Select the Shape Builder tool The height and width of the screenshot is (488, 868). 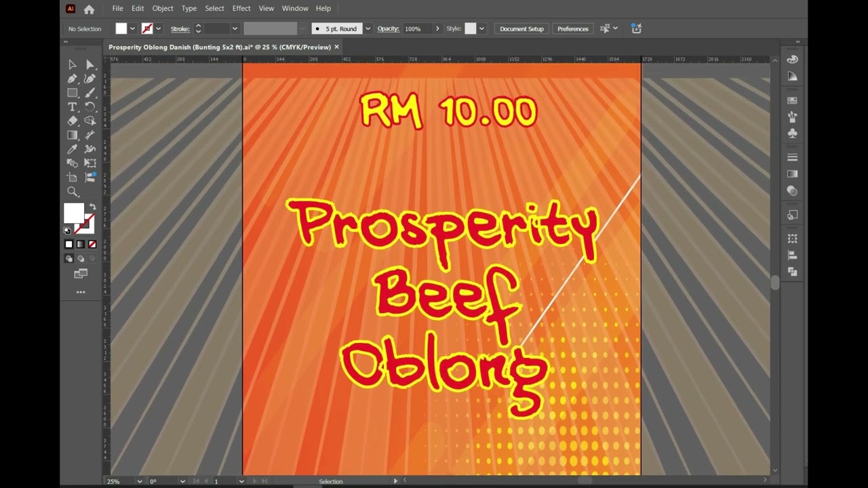coord(90,121)
